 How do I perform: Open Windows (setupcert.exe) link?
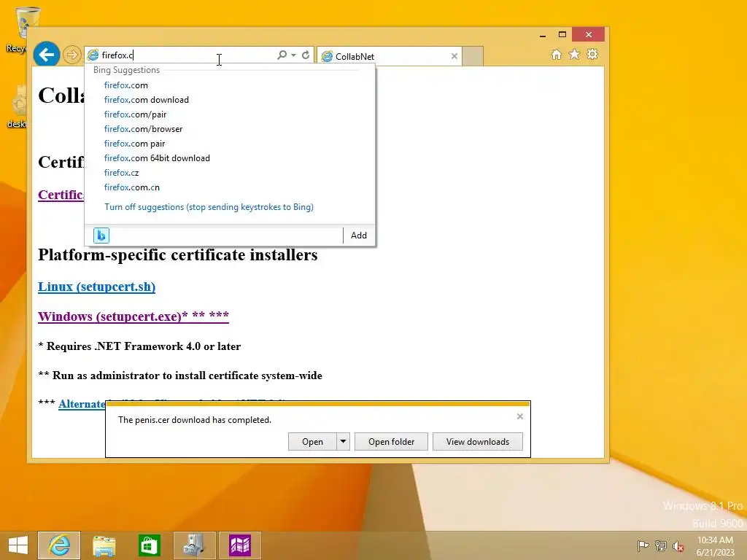click(133, 316)
